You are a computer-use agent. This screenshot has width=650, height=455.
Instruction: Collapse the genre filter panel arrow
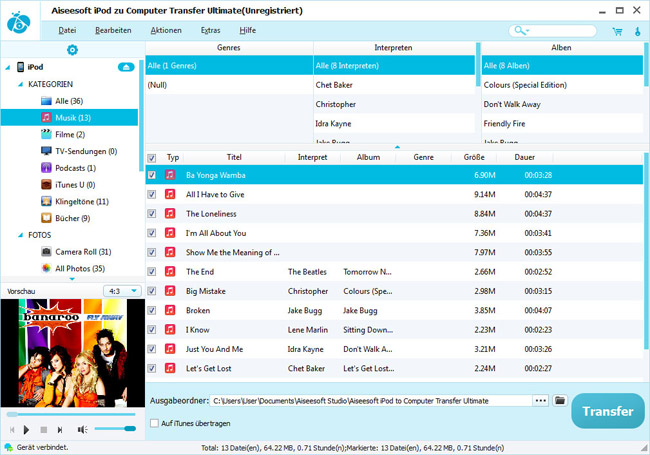[397, 147]
